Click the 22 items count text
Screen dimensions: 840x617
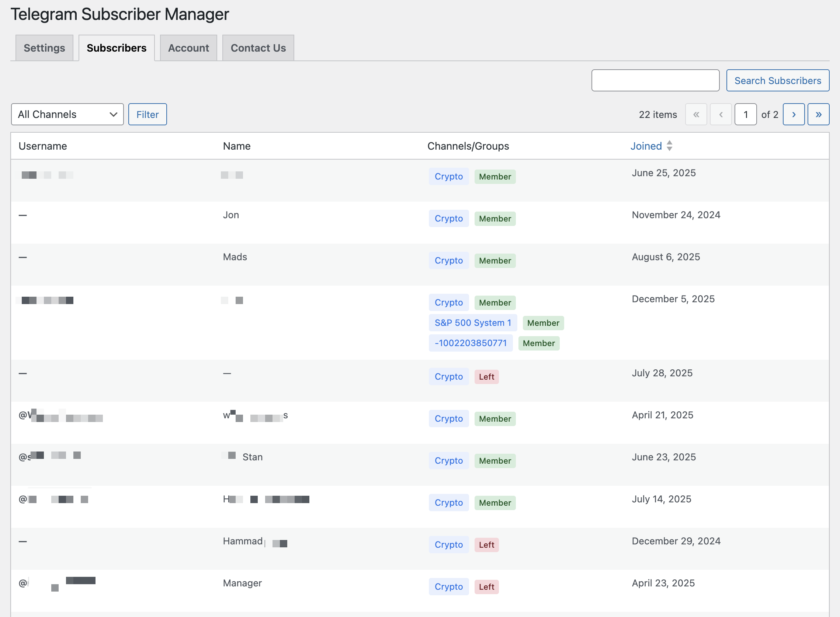658,115
